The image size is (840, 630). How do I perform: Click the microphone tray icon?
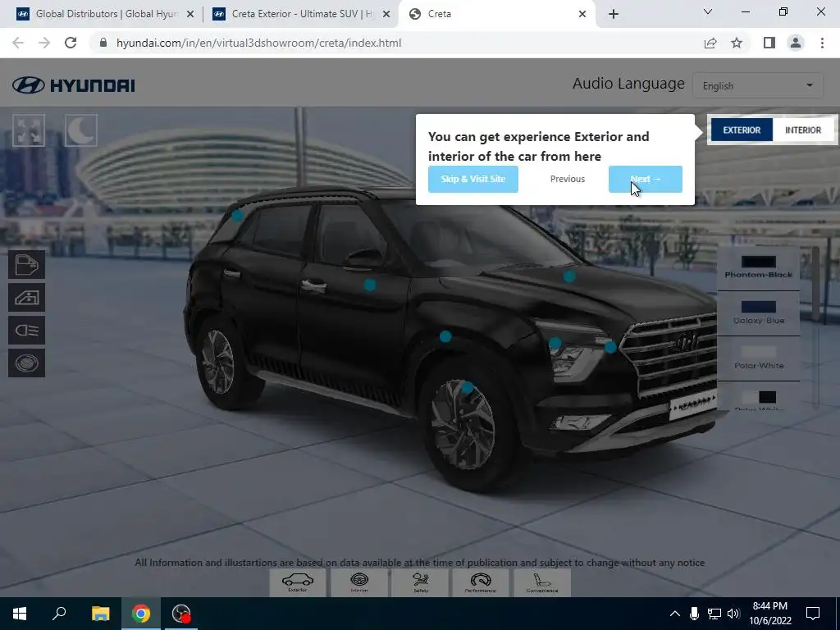tap(694, 614)
